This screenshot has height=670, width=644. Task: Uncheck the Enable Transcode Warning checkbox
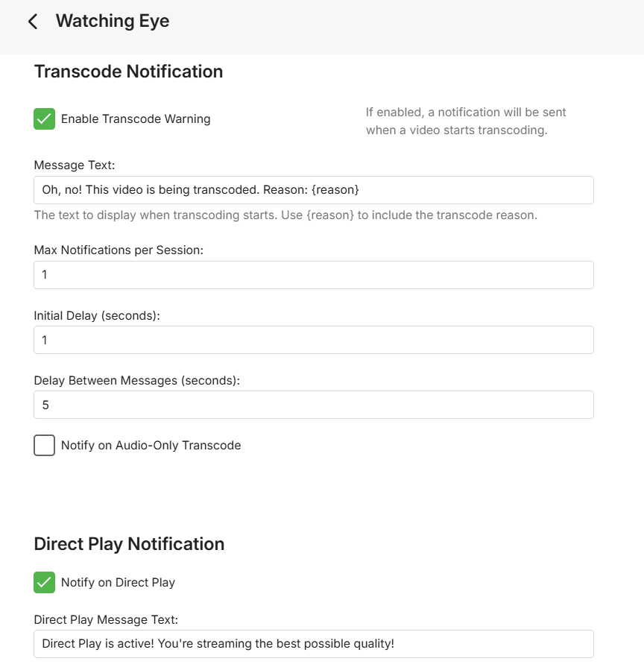point(45,118)
